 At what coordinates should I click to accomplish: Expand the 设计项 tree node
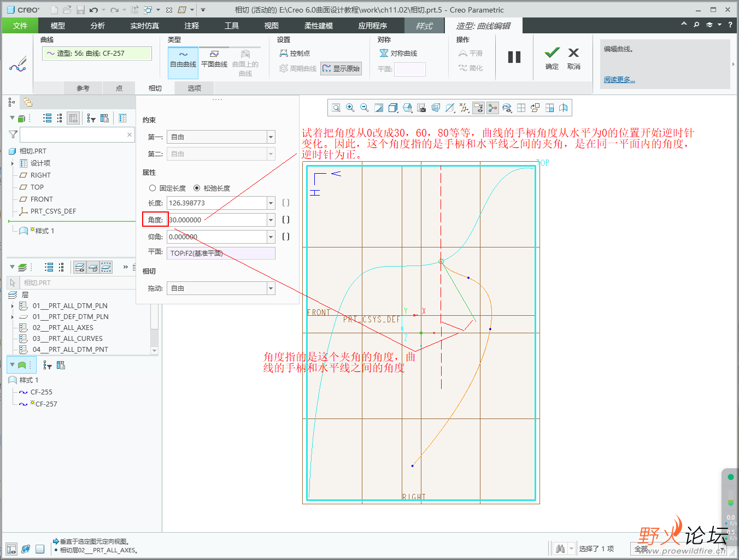13,163
